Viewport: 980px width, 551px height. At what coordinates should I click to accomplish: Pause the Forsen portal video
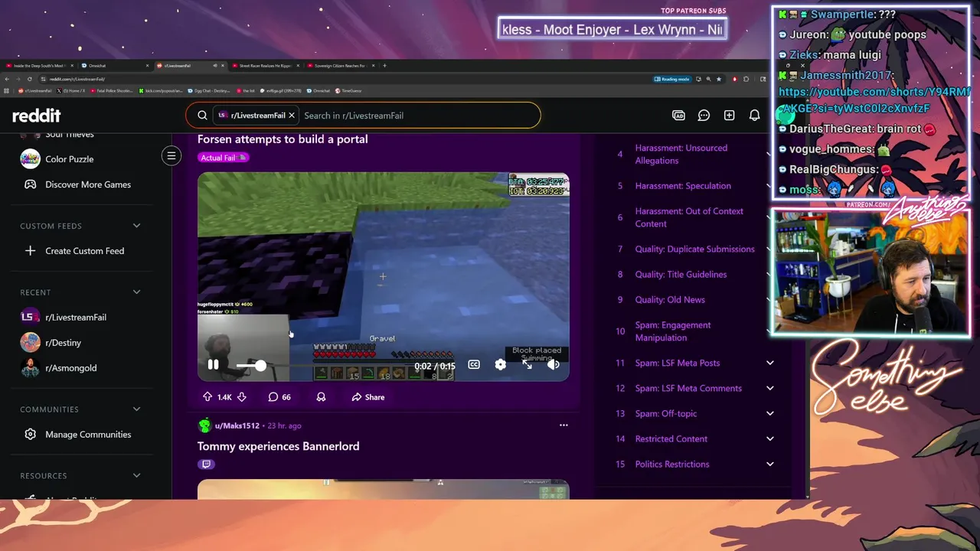tap(213, 366)
